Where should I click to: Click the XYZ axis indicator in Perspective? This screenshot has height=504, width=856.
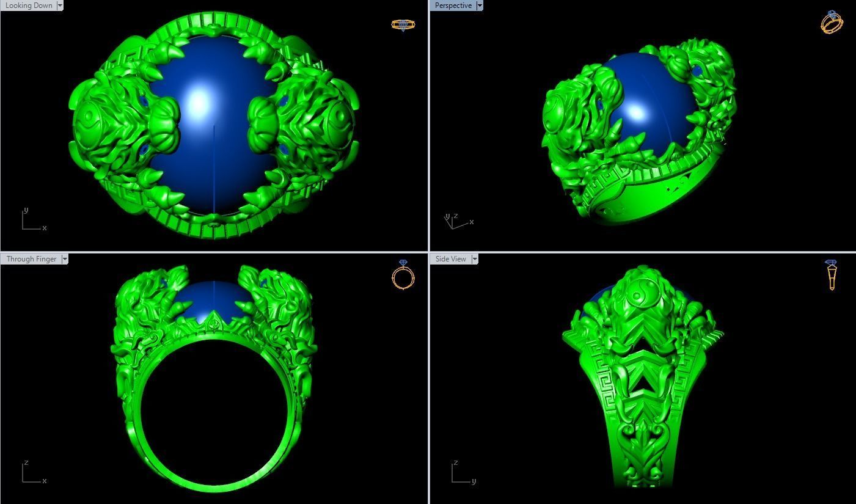point(458,221)
